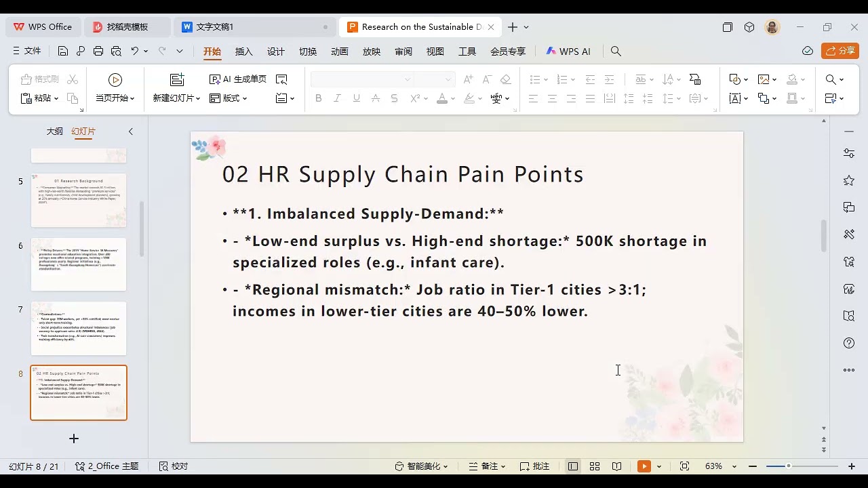Toggle text shadow (S) formatting
The width and height of the screenshot is (868, 488).
tap(394, 98)
